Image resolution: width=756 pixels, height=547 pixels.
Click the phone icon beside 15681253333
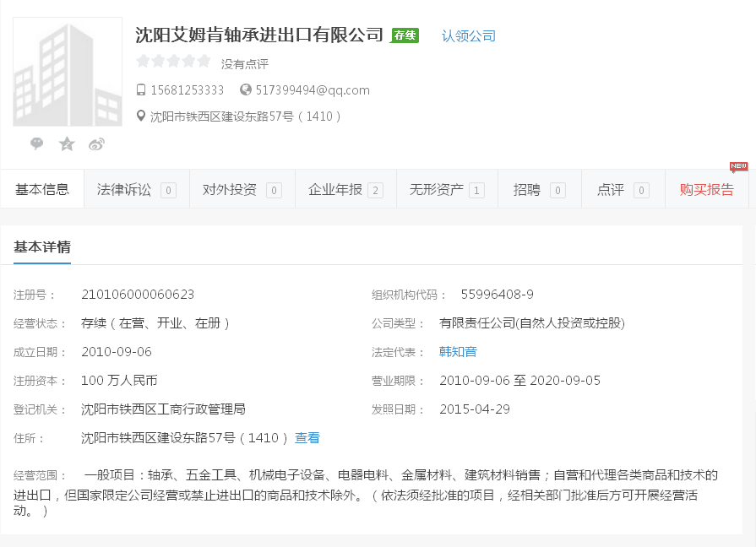click(x=141, y=90)
